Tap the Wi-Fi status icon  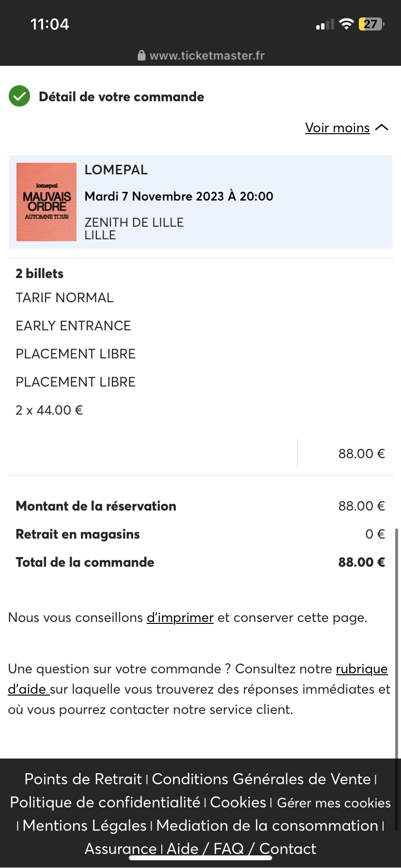click(346, 24)
